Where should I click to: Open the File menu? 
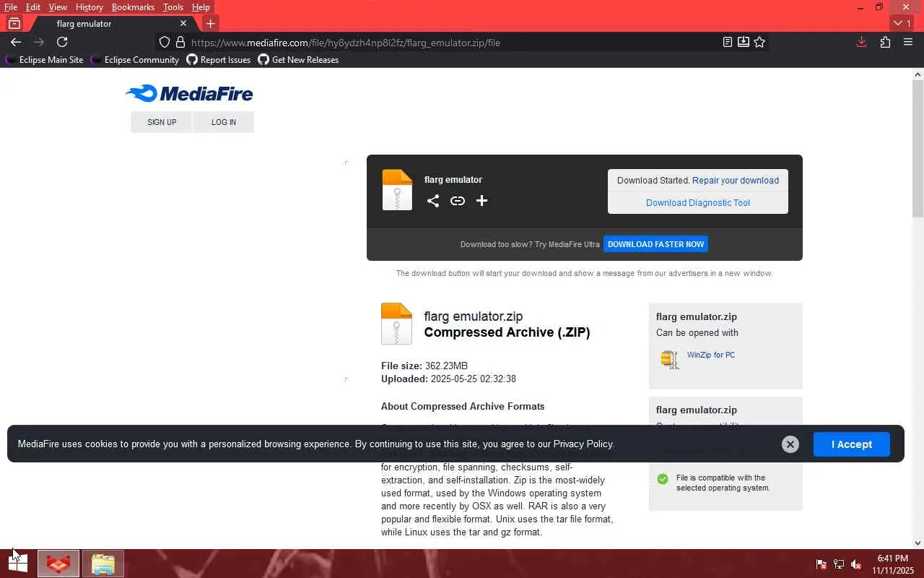(x=11, y=7)
